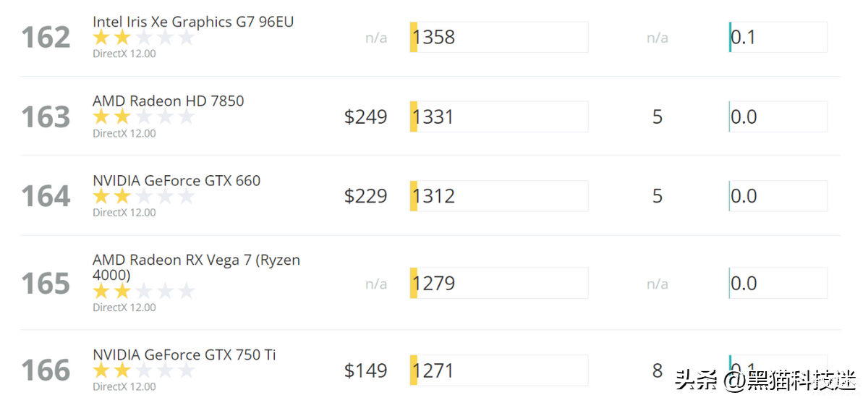Click the $229 price of GTX 660
Image resolution: width=868 pixels, height=403 pixels.
pos(366,196)
